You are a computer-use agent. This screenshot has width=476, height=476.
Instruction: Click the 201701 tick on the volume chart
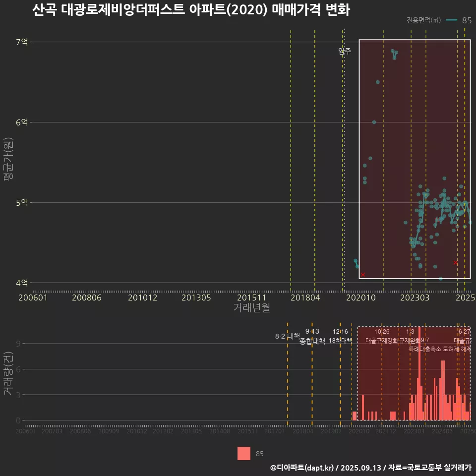tap(274, 431)
